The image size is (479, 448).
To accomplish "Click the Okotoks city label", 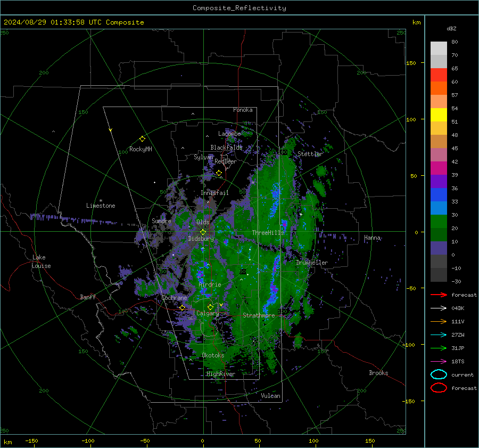I will pos(213,355).
